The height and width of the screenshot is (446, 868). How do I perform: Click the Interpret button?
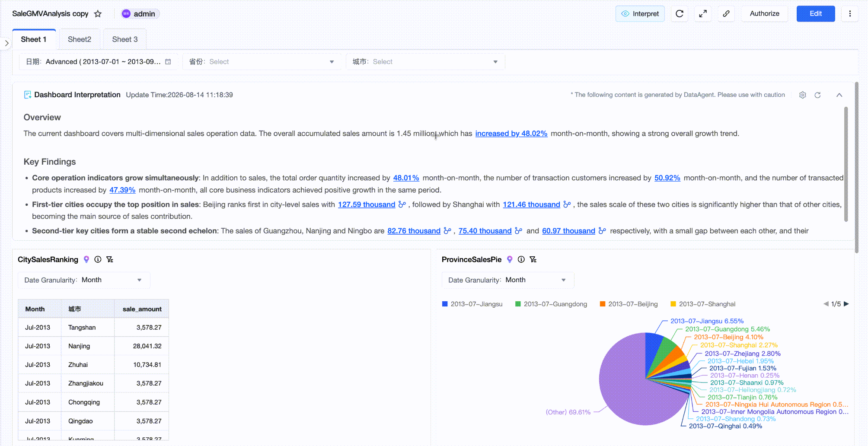(x=640, y=14)
